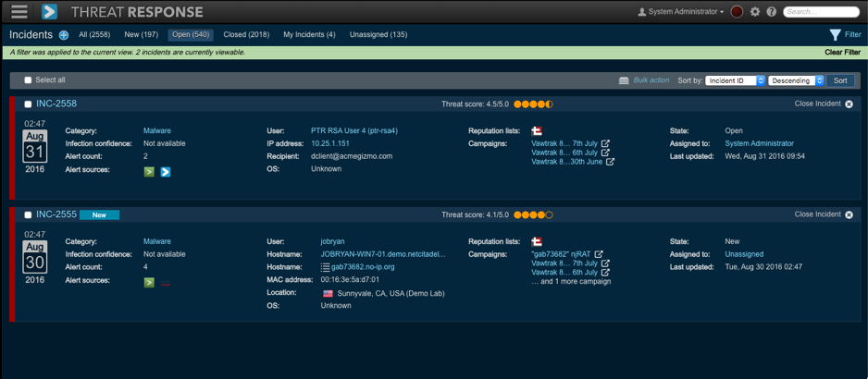The width and height of the screenshot is (868, 379).
Task: Check the Select all checkbox
Action: point(28,80)
